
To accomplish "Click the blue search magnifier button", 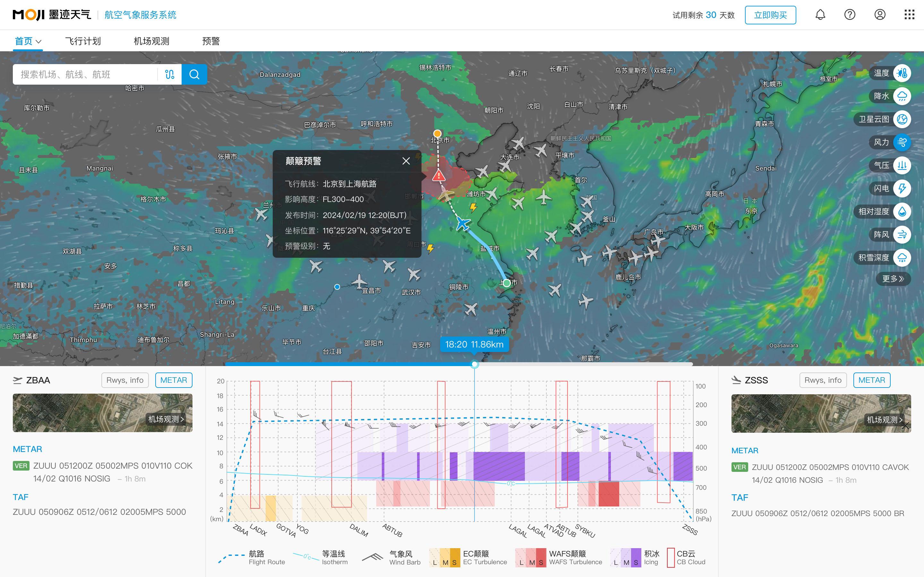I will pos(194,74).
